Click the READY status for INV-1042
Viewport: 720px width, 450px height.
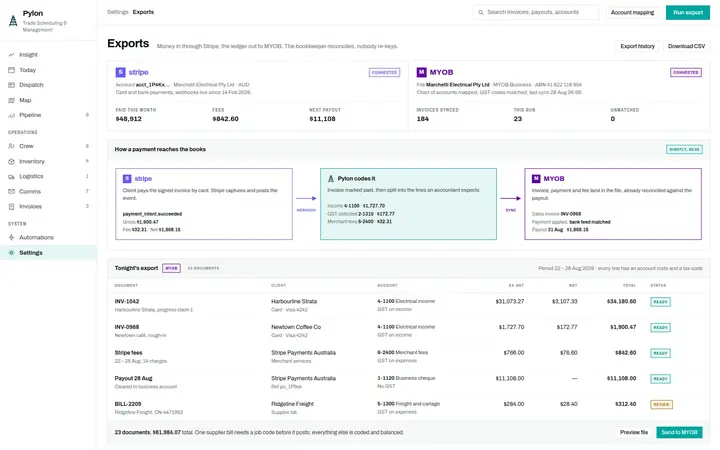click(660, 302)
